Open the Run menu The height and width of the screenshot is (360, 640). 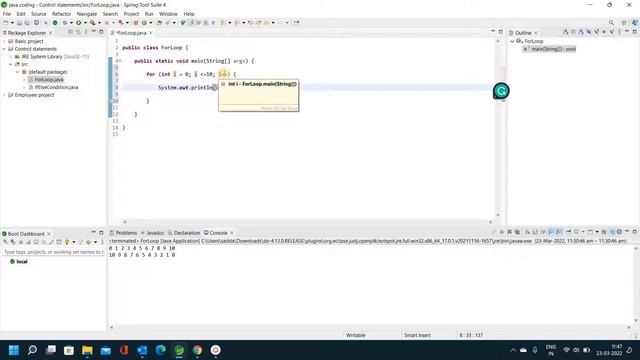(x=149, y=14)
